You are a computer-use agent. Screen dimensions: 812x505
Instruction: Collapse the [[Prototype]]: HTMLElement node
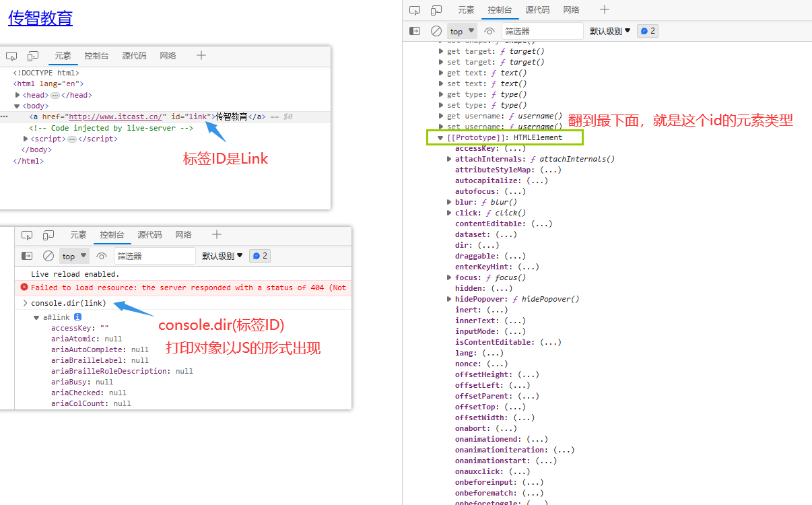click(440, 137)
